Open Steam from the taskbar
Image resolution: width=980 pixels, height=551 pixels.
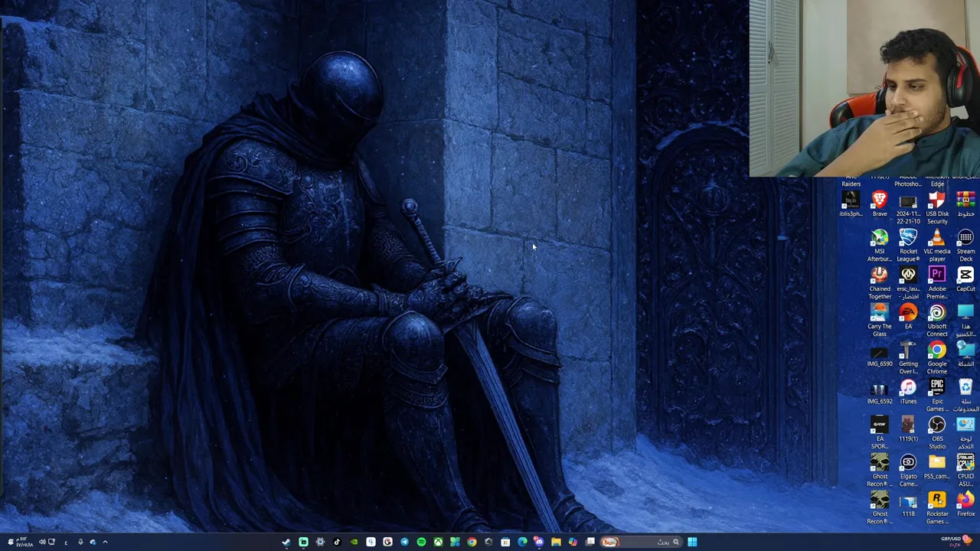[286, 542]
